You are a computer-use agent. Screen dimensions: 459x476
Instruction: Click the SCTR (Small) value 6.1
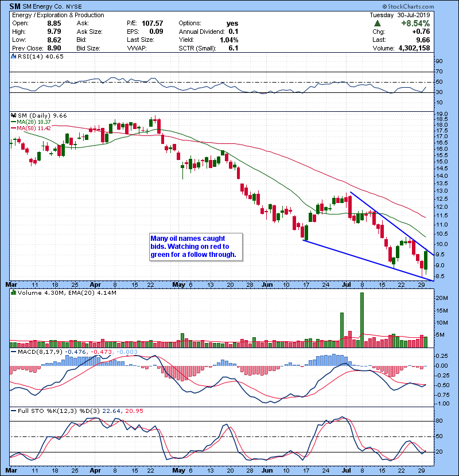[234, 48]
